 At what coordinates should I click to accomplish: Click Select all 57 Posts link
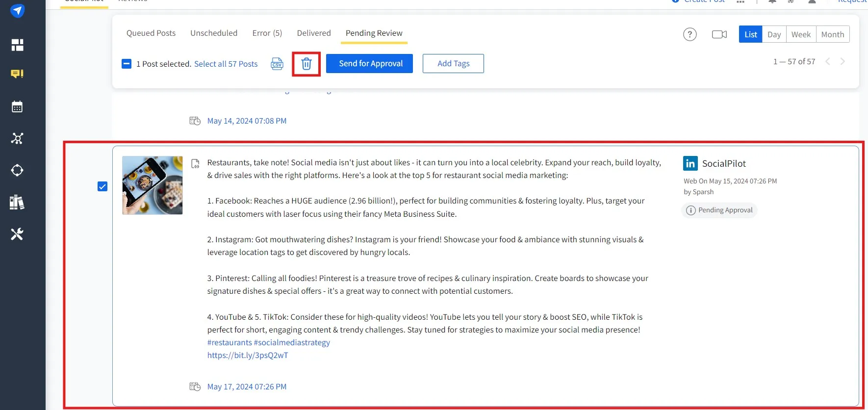click(226, 64)
